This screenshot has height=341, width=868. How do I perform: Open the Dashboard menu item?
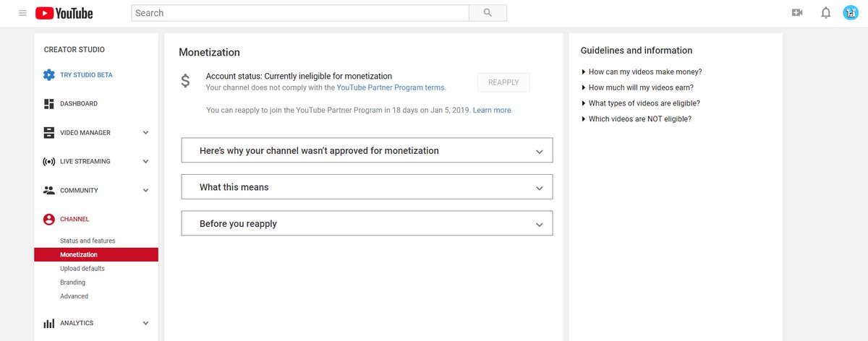(x=79, y=104)
